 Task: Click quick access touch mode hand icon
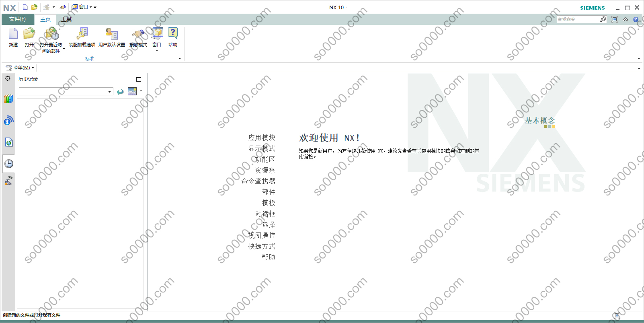point(63,7)
